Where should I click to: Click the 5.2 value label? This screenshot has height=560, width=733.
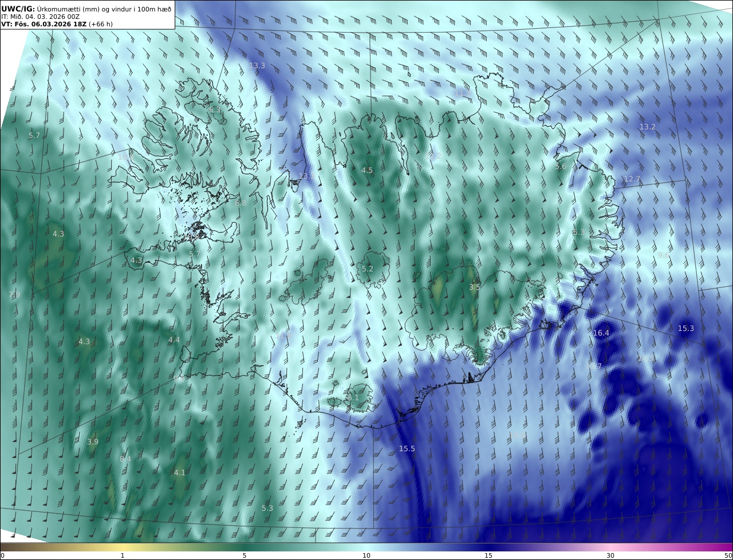tap(368, 269)
